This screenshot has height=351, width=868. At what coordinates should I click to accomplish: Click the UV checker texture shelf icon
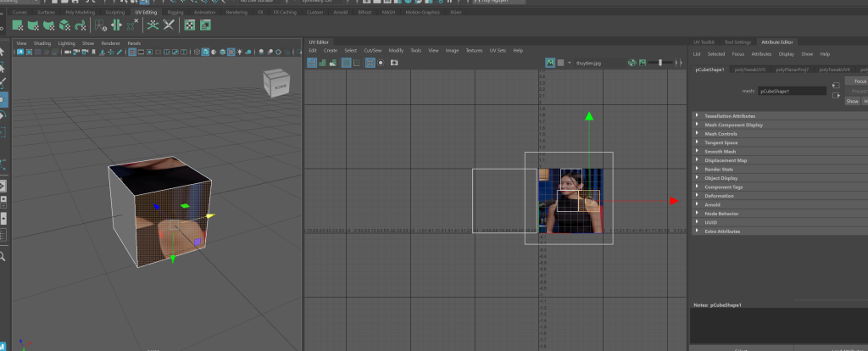[190, 25]
